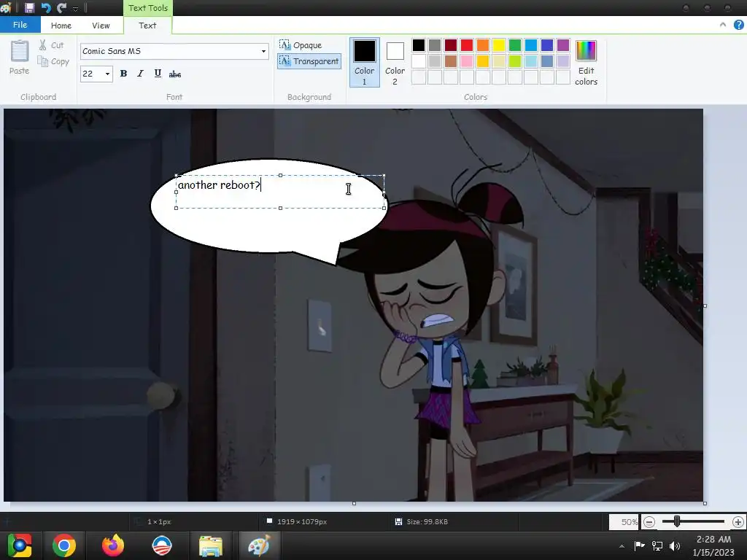This screenshot has height=560, width=747.
Task: Click the Text Tools contextual tab header
Action: click(147, 7)
